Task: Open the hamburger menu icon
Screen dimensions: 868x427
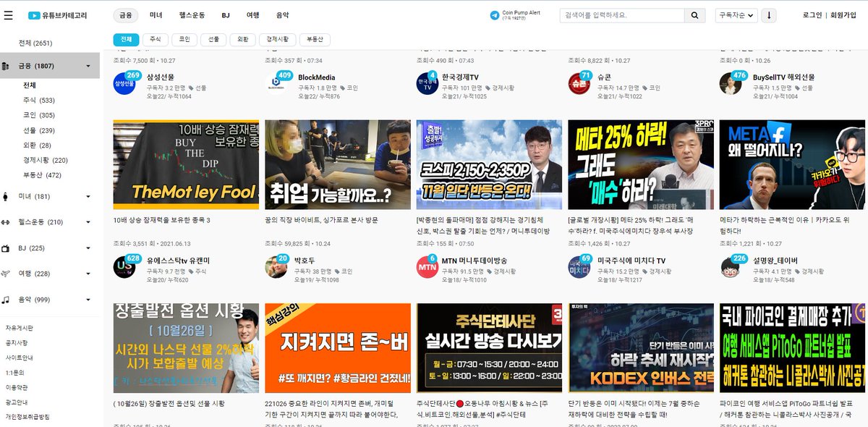Action: pos(8,15)
